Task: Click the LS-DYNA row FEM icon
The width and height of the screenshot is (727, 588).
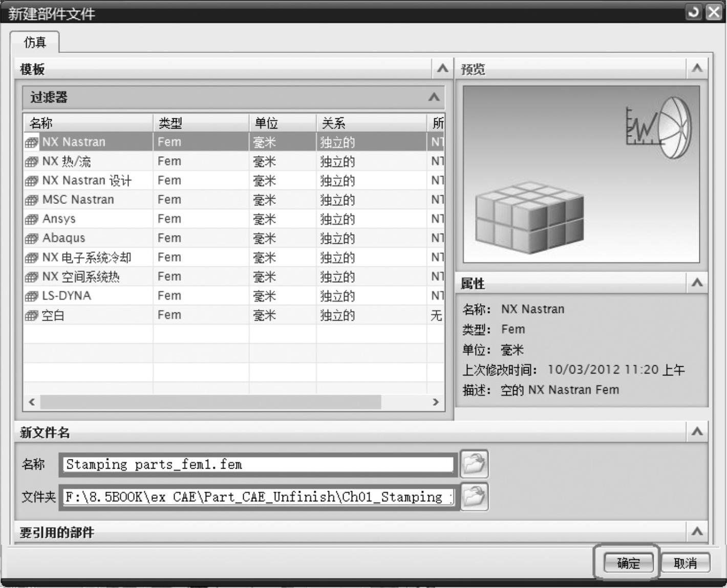Action: pos(32,296)
